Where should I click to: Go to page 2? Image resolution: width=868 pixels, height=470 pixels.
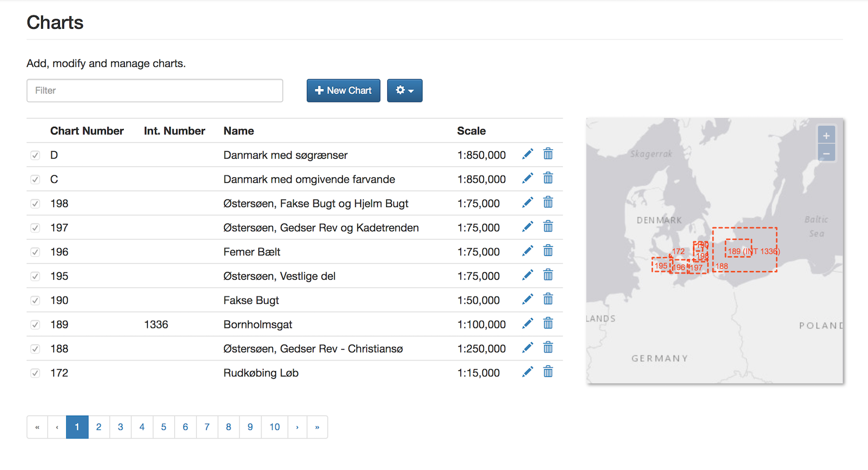tap(99, 427)
